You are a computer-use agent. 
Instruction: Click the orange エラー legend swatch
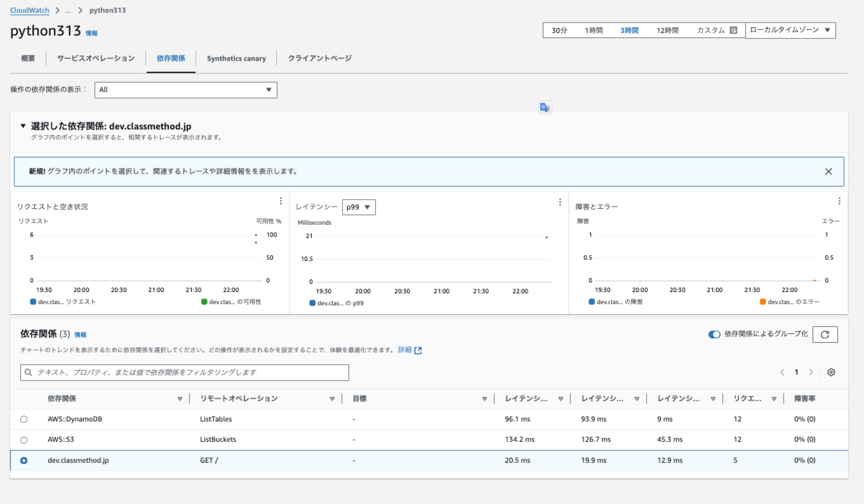coord(762,302)
